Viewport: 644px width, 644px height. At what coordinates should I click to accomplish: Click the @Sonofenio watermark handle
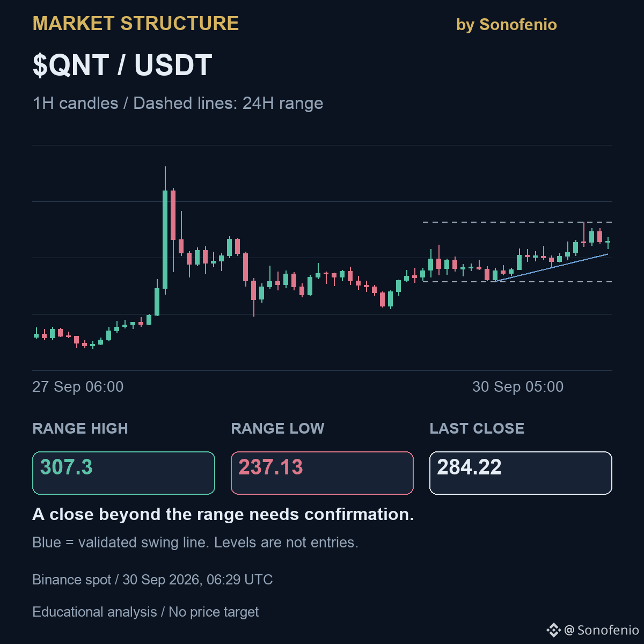[602, 630]
